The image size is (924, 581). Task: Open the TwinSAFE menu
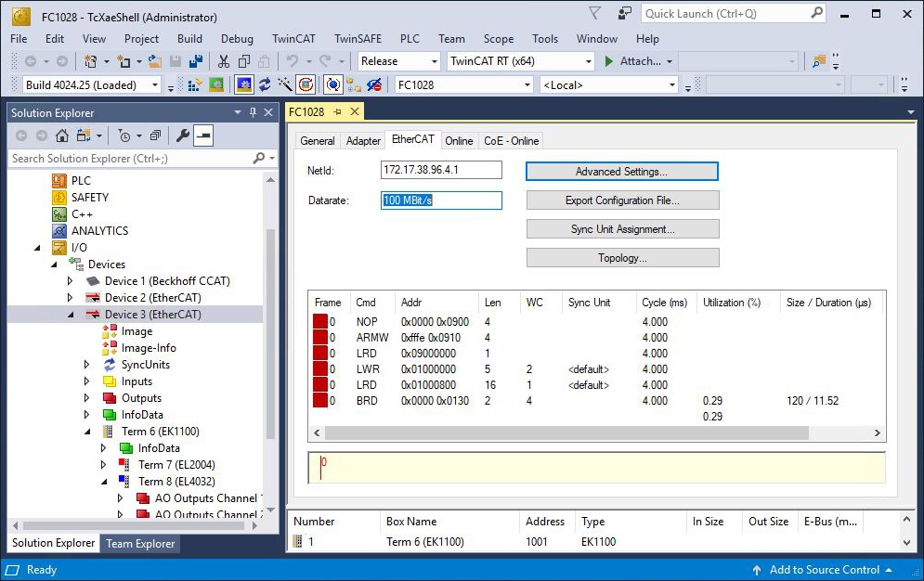358,39
